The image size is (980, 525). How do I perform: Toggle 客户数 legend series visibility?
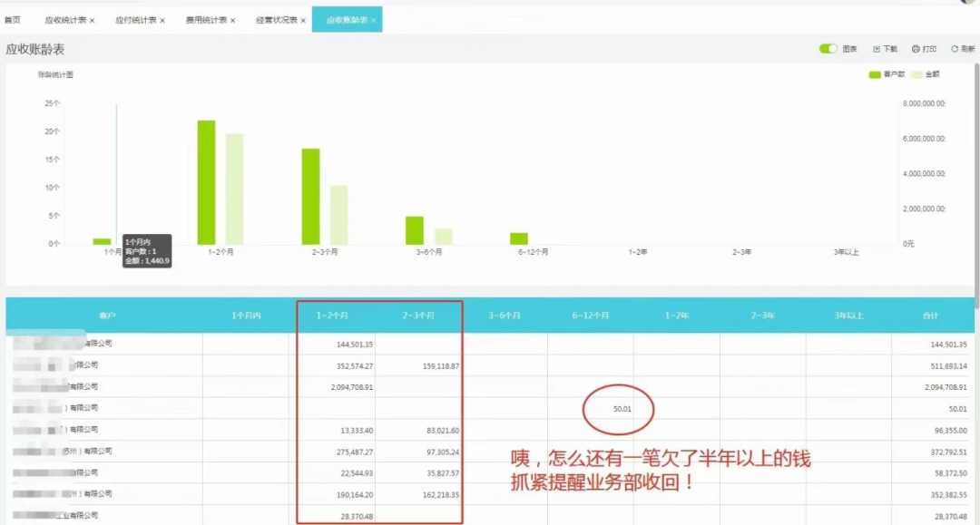pyautogui.click(x=887, y=74)
